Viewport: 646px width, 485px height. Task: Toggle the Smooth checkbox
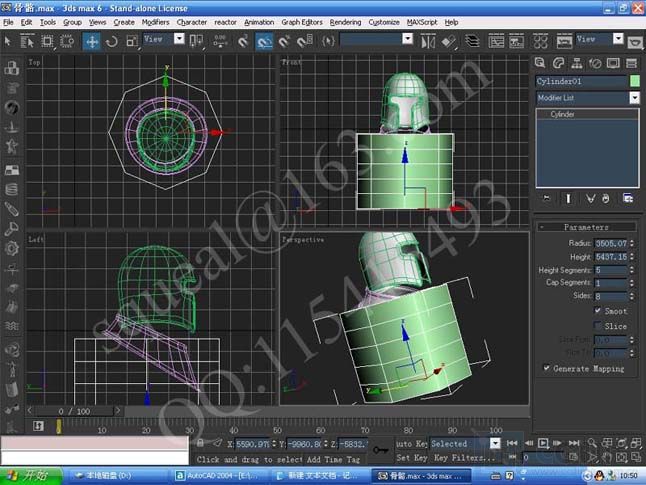(597, 310)
